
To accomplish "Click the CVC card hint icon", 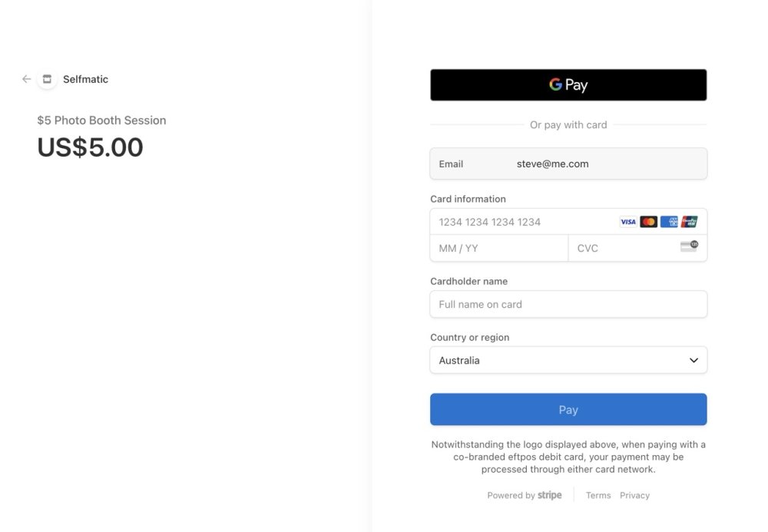I will tap(689, 246).
